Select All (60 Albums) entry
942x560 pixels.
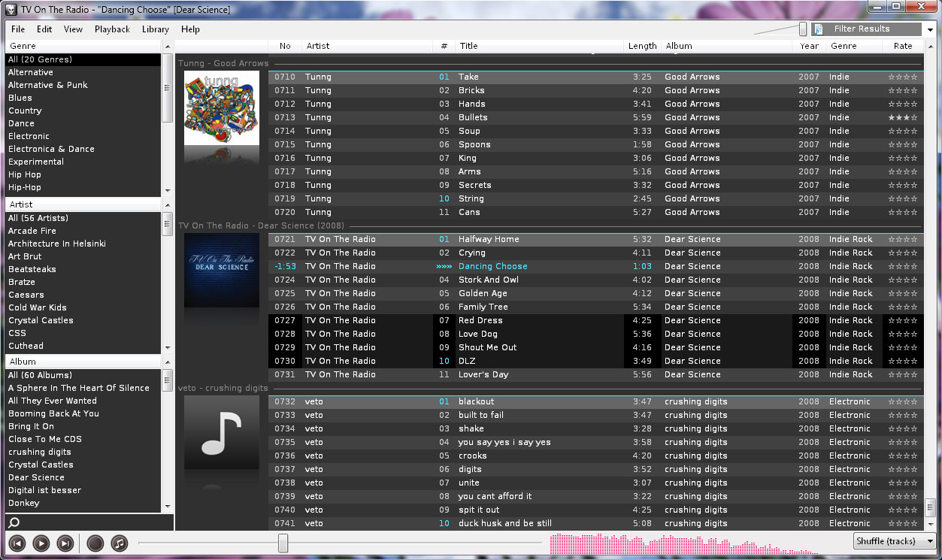click(83, 375)
